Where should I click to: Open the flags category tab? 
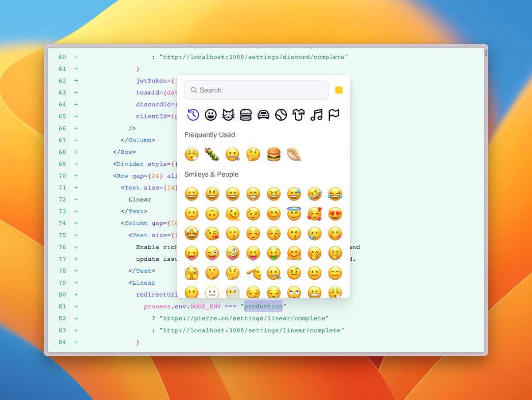pos(334,115)
